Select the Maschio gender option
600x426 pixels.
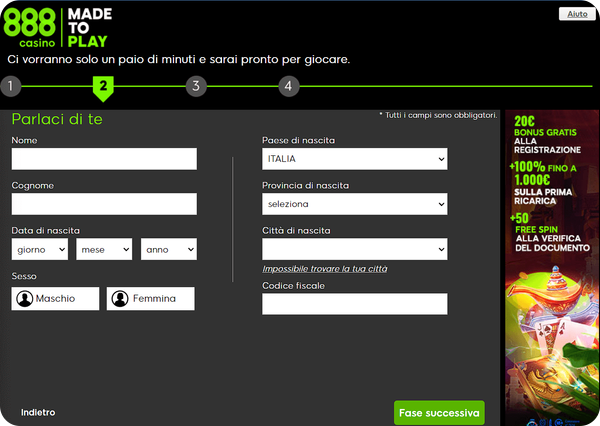[x=55, y=299]
